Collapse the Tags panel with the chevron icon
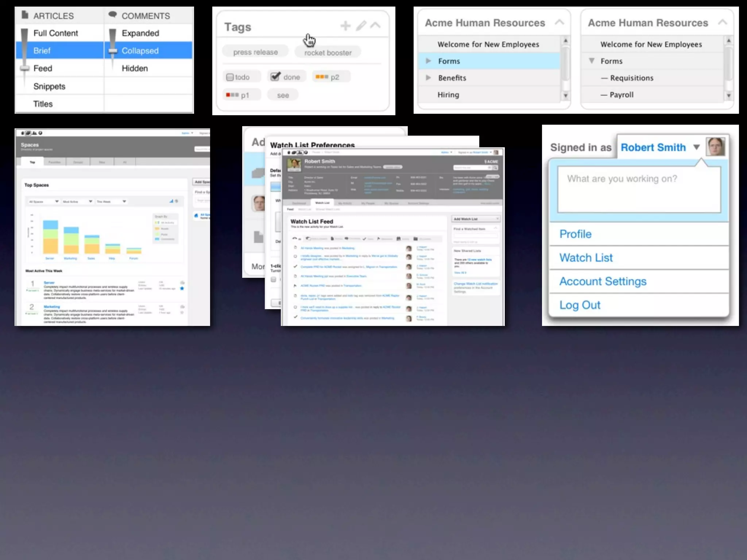Viewport: 747px width, 560px height. pos(375,26)
